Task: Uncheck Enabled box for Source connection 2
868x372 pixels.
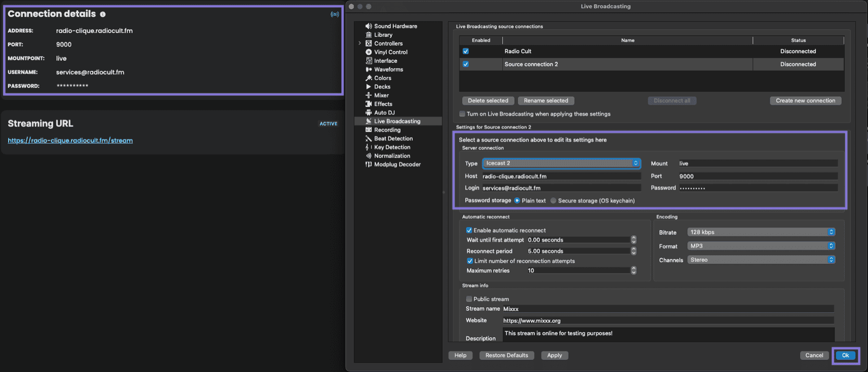Action: pyautogui.click(x=465, y=64)
